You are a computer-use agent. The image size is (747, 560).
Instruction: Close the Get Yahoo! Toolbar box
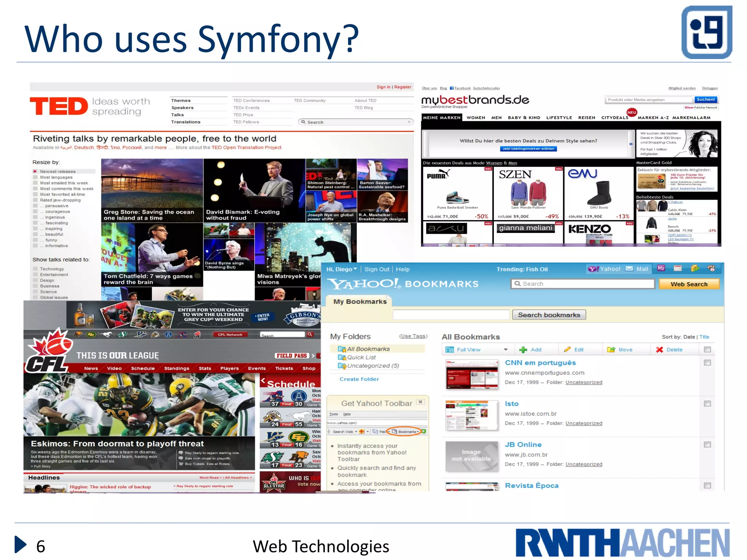(421, 402)
